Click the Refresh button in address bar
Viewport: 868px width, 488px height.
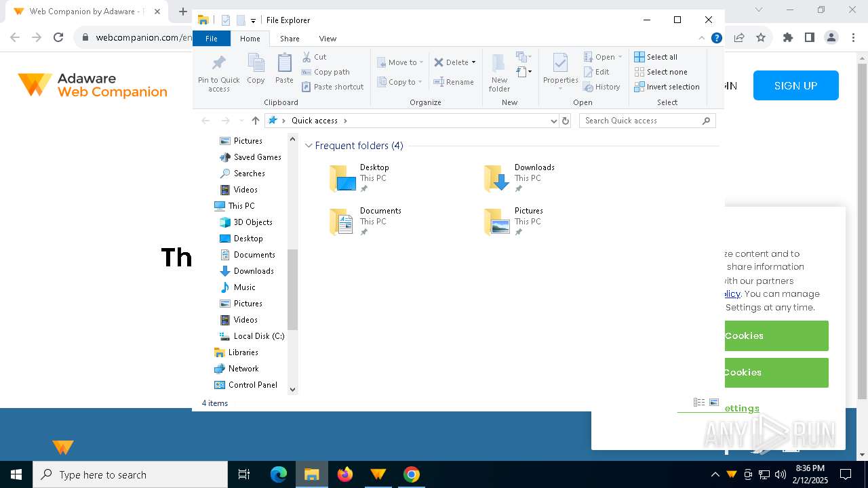pyautogui.click(x=566, y=121)
